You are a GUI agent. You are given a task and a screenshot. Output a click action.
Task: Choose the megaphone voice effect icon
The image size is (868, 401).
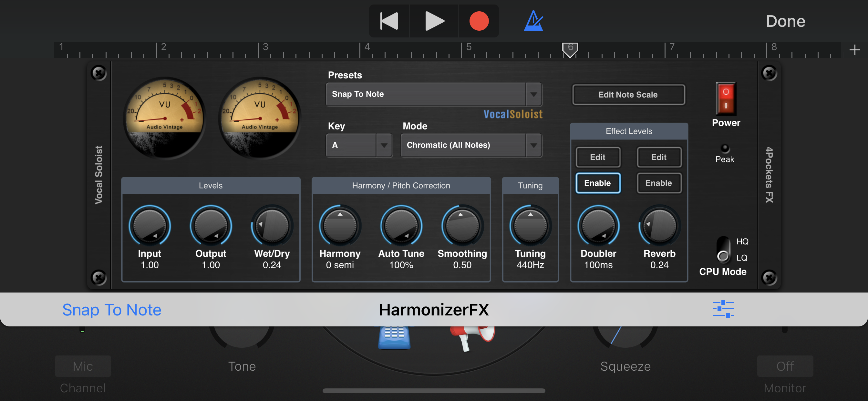coord(473,336)
